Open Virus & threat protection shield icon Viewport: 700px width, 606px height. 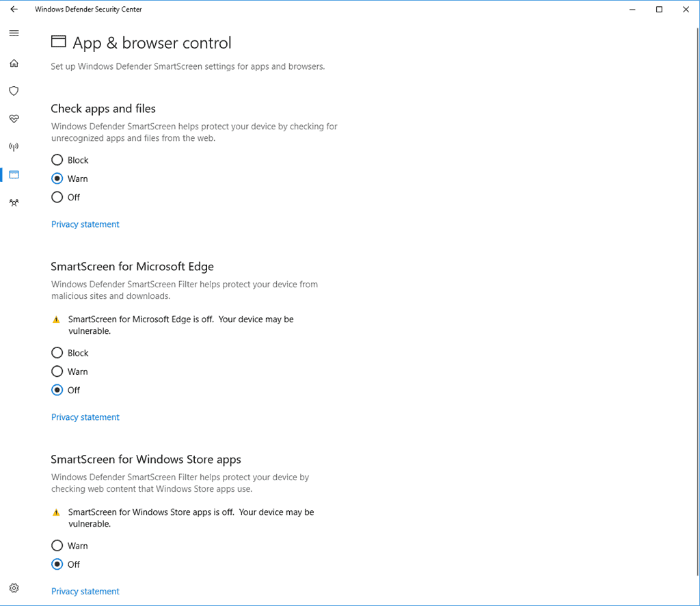(14, 91)
